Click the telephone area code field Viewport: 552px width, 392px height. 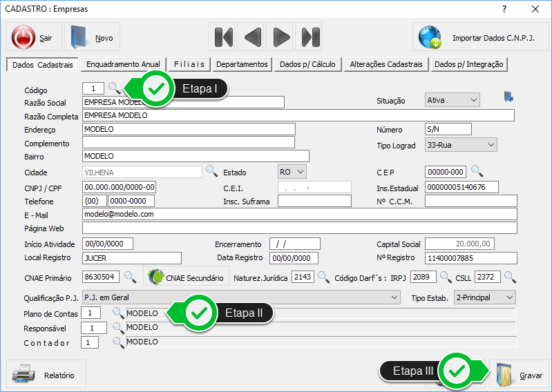click(x=95, y=201)
